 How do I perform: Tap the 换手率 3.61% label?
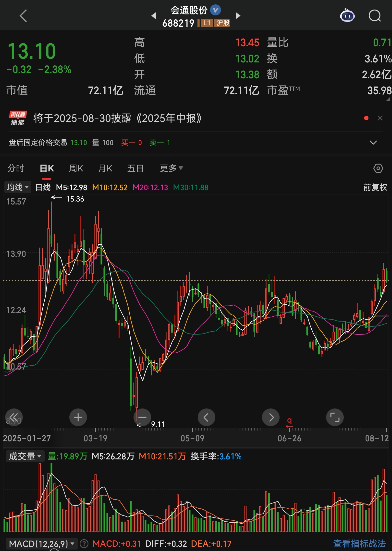click(216, 456)
